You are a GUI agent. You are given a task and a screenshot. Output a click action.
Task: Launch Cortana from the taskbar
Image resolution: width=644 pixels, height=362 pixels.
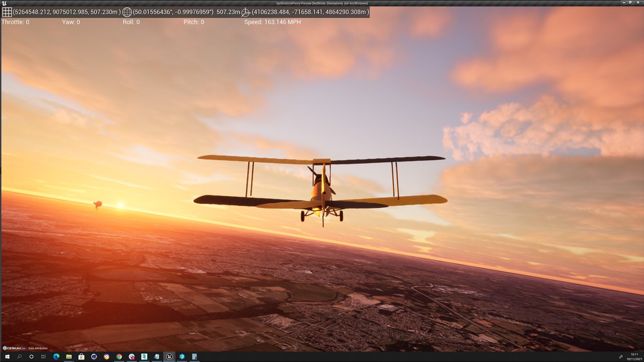(x=31, y=356)
